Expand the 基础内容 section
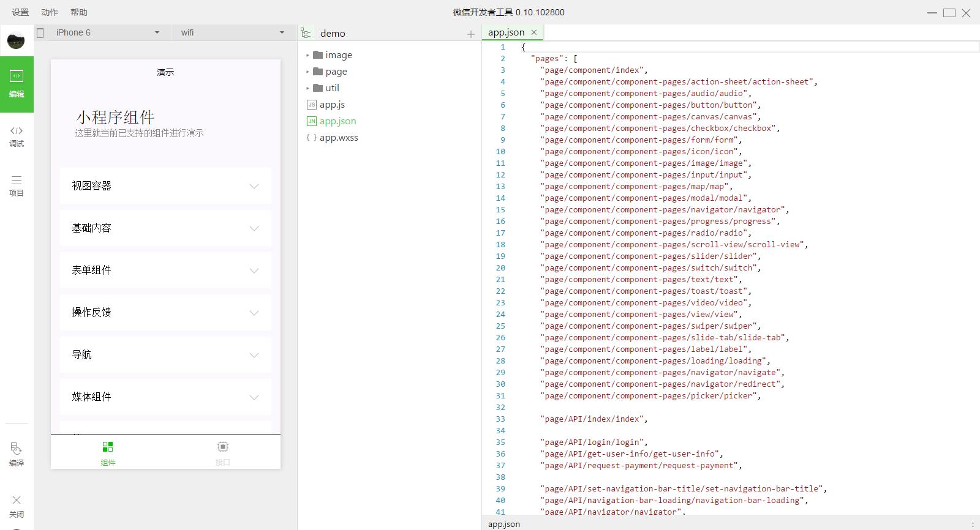 tap(165, 228)
